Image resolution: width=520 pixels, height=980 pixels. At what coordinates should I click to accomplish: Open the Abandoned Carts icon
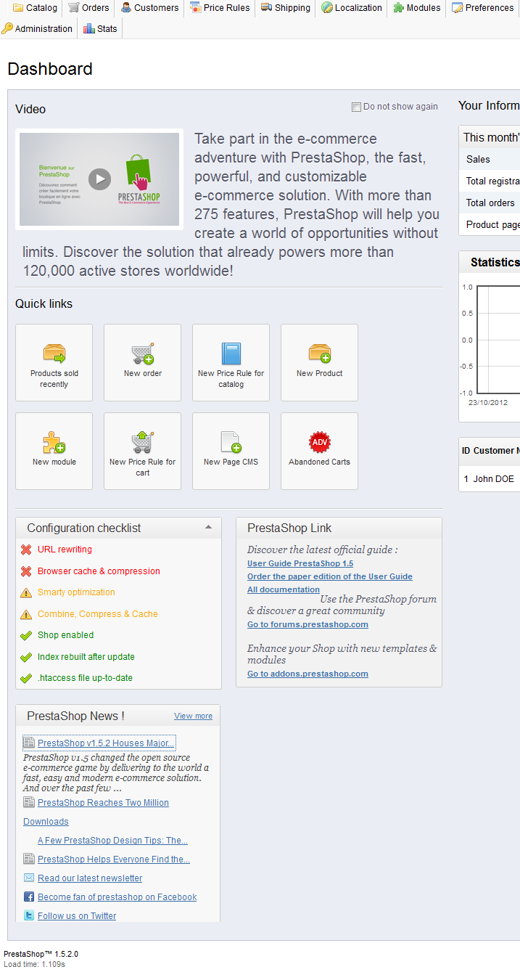click(x=319, y=442)
